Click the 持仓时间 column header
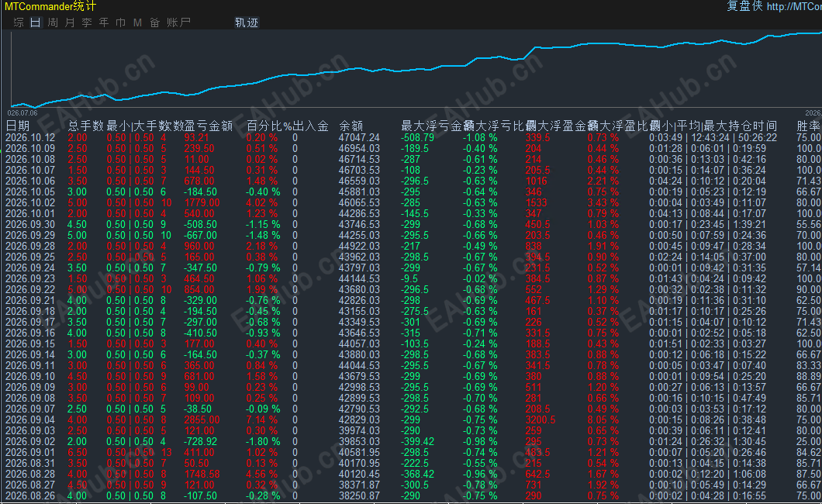 tap(753, 126)
